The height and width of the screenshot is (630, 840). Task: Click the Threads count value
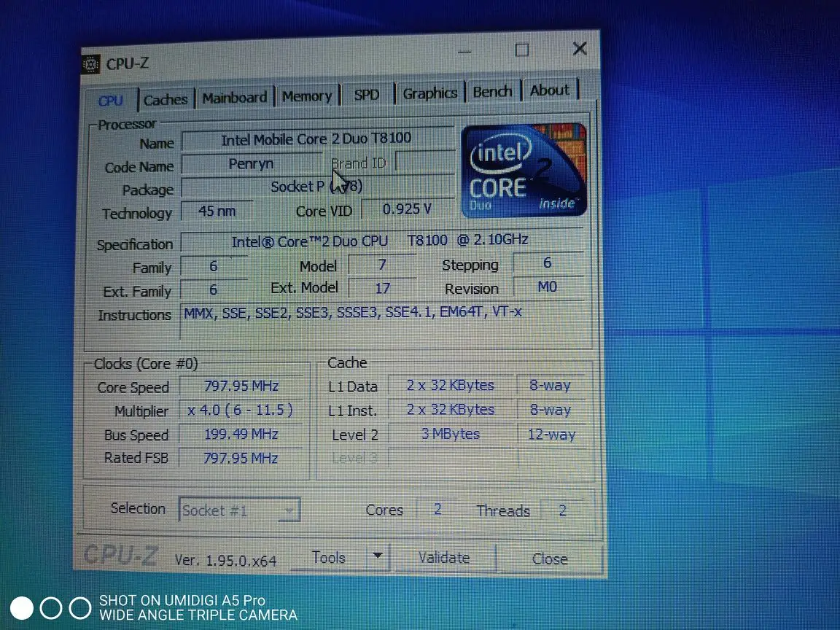coord(562,510)
